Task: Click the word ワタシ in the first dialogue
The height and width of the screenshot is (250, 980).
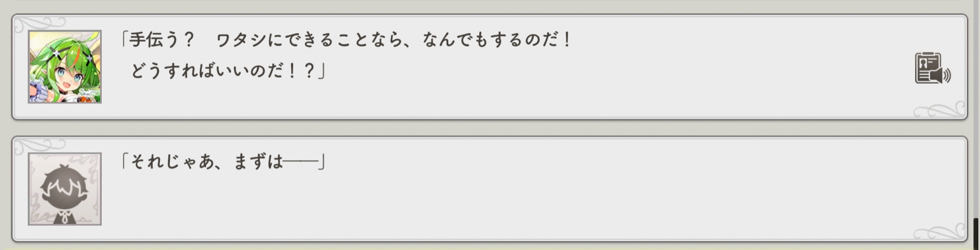Action: (x=241, y=40)
